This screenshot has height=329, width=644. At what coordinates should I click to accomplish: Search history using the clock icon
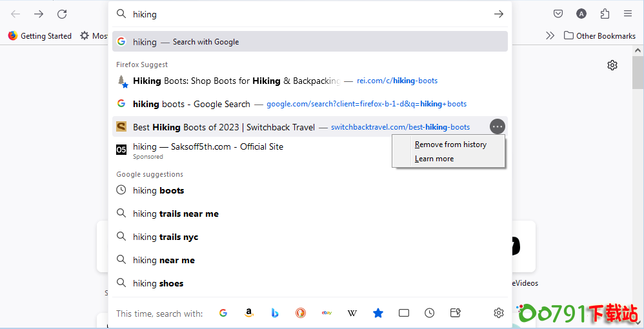430,313
